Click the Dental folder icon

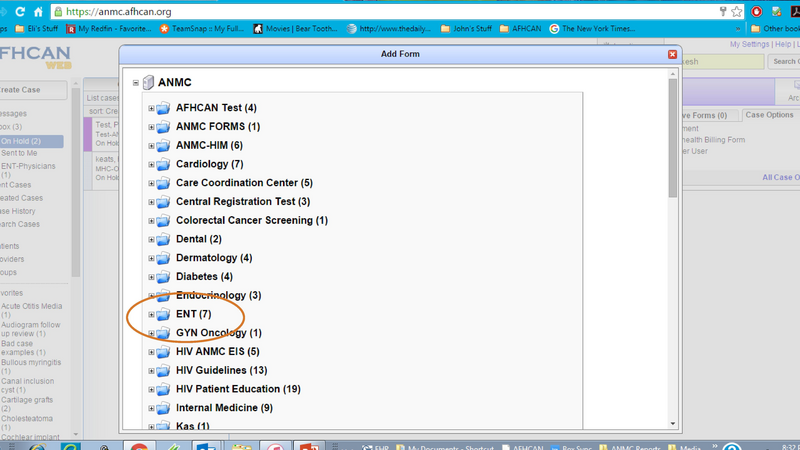point(163,239)
